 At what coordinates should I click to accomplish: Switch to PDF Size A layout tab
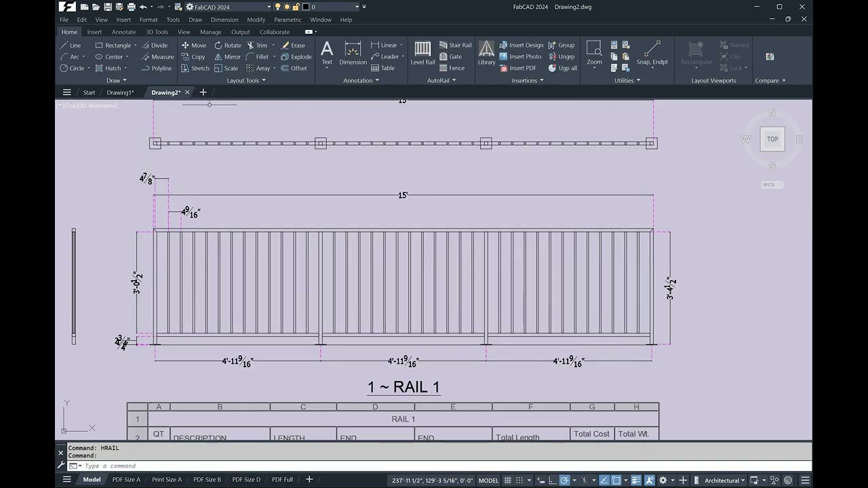tap(126, 480)
